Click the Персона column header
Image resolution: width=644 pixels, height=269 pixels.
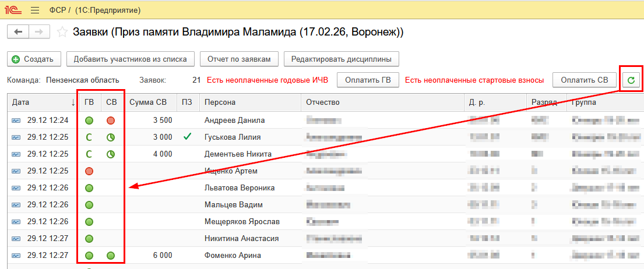point(220,102)
